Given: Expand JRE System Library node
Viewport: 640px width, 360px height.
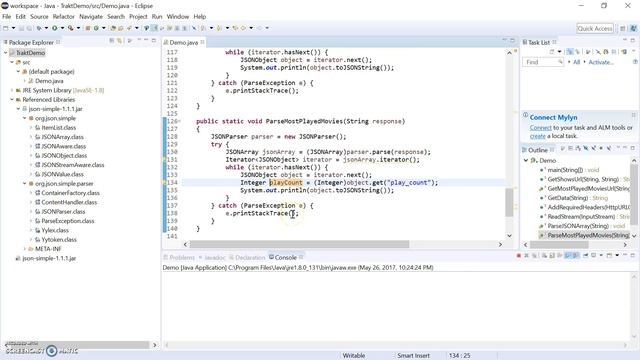Looking at the screenshot, I should 12,90.
